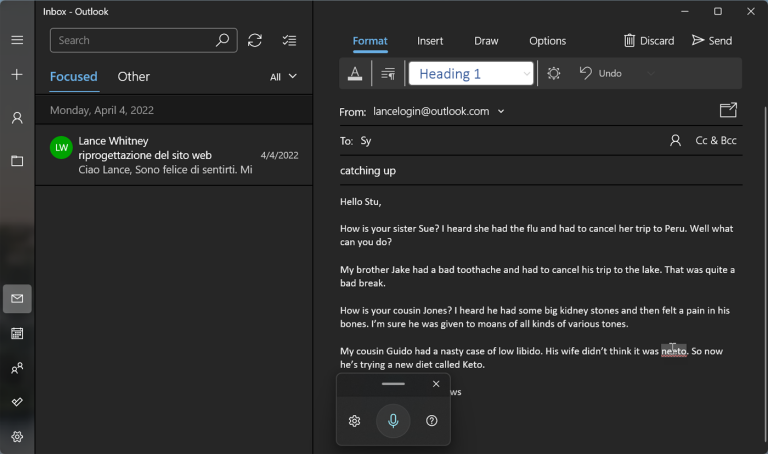
Task: Send the email
Action: (712, 41)
